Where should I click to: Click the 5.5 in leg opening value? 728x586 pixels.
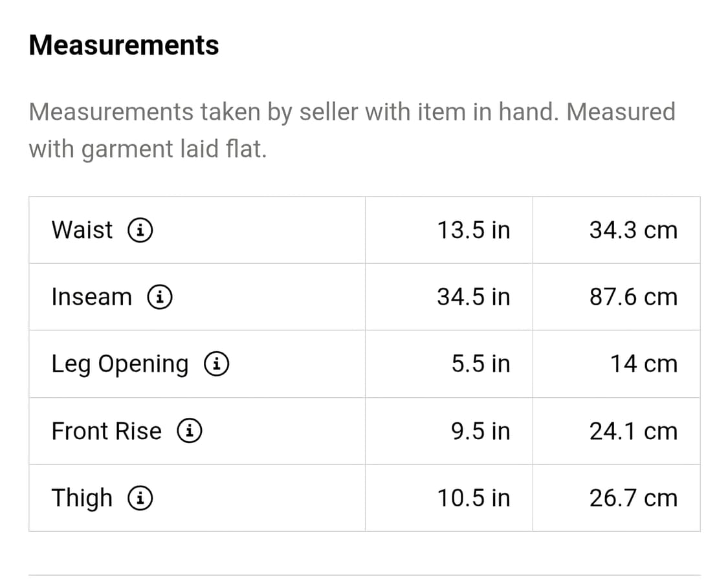(481, 364)
